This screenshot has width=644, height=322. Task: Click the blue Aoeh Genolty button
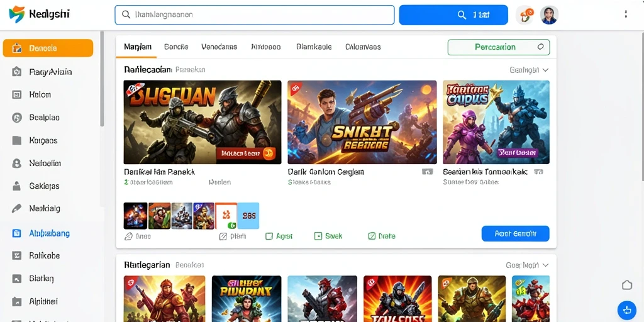point(516,234)
